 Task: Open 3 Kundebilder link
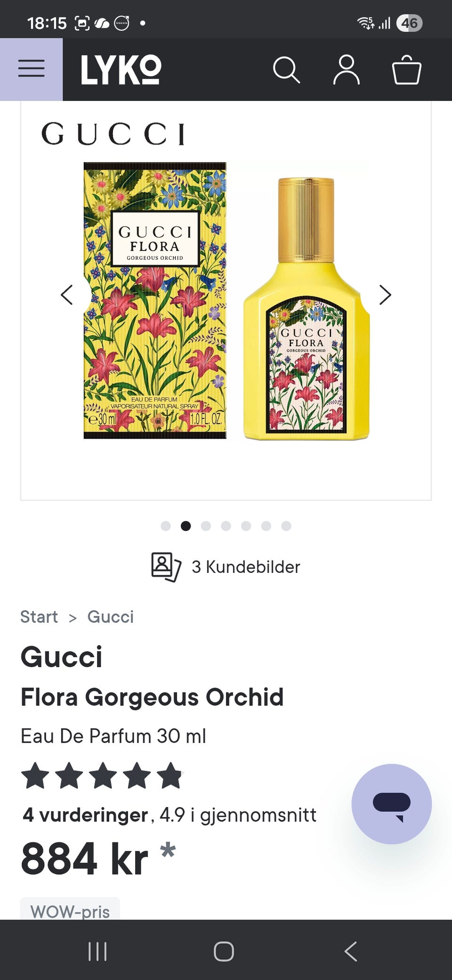coord(246,567)
